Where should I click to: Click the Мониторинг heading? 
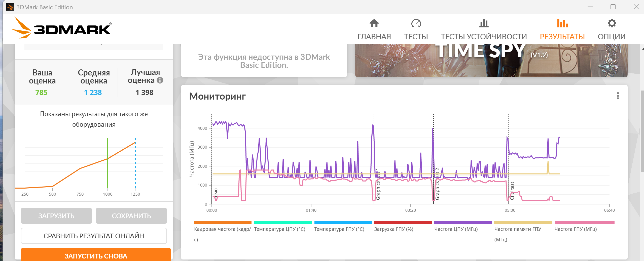pyautogui.click(x=218, y=96)
